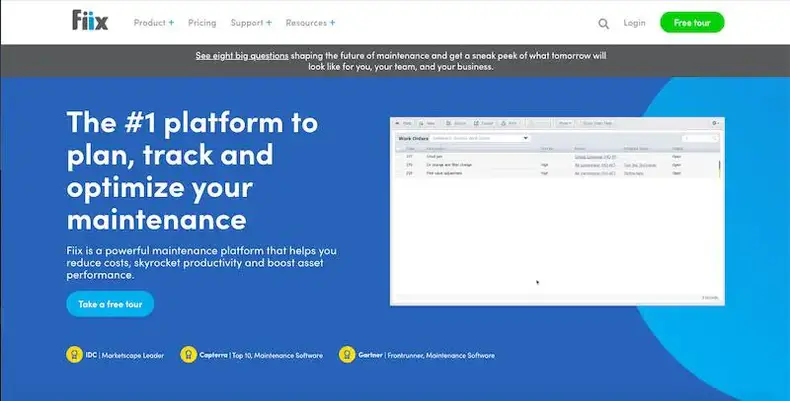790x401 pixels.
Task: Click the Gartner award medal icon
Action: pos(347,355)
